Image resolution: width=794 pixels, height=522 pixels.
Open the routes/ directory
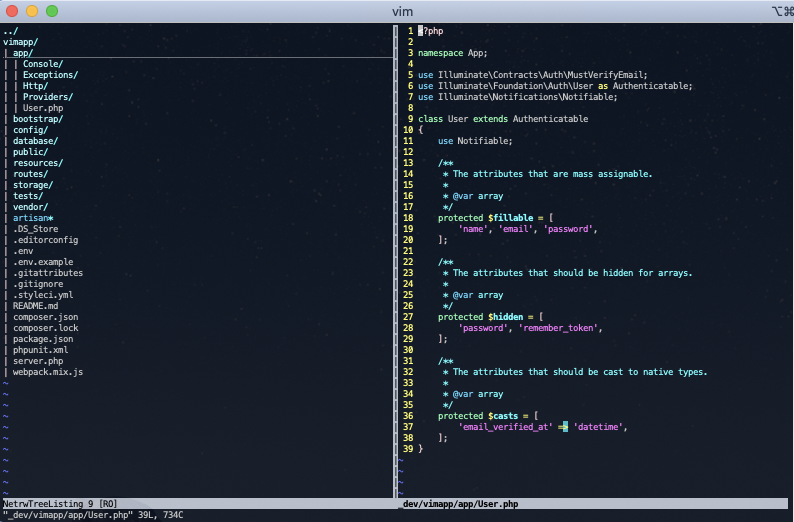[x=30, y=174]
